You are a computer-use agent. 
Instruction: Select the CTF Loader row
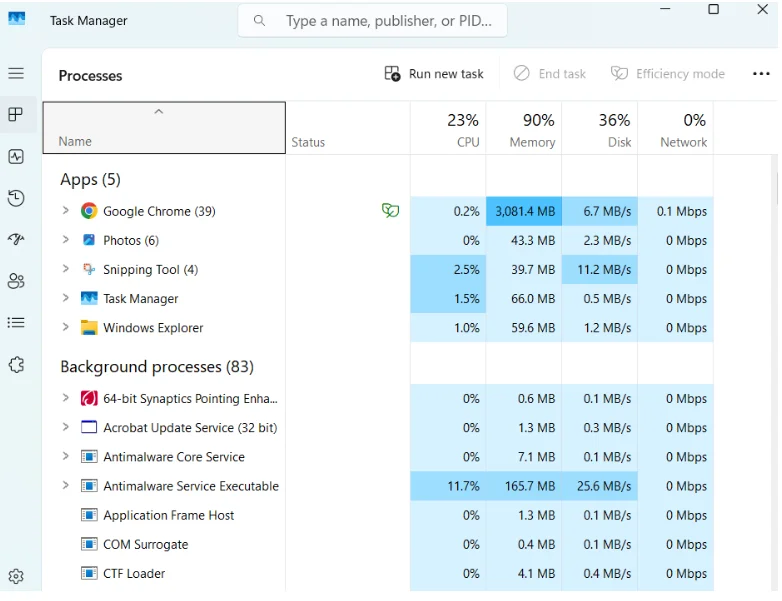pos(378,574)
